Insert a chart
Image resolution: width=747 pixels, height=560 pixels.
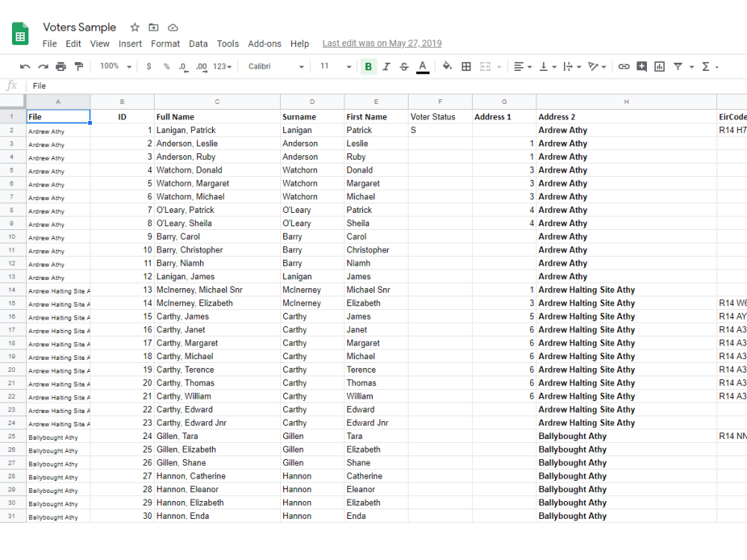point(660,66)
